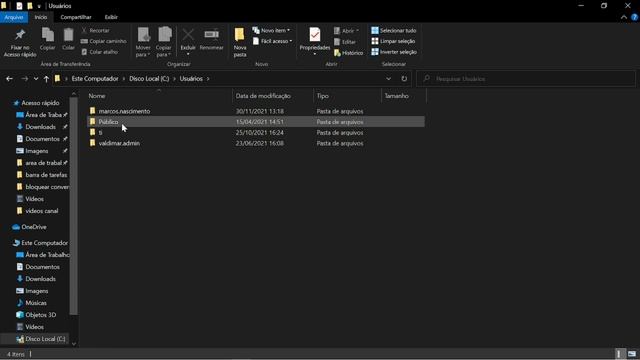Click Limpar seleção

(x=393, y=41)
